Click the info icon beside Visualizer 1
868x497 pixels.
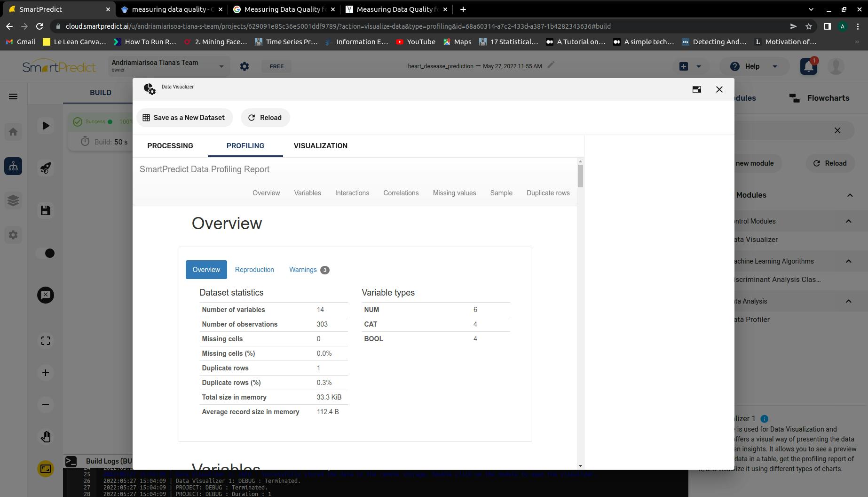pos(764,419)
